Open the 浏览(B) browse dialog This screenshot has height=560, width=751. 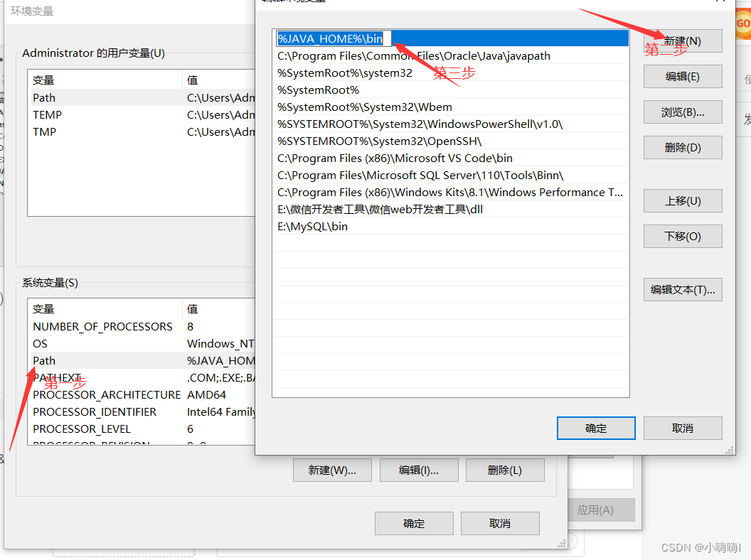(682, 112)
